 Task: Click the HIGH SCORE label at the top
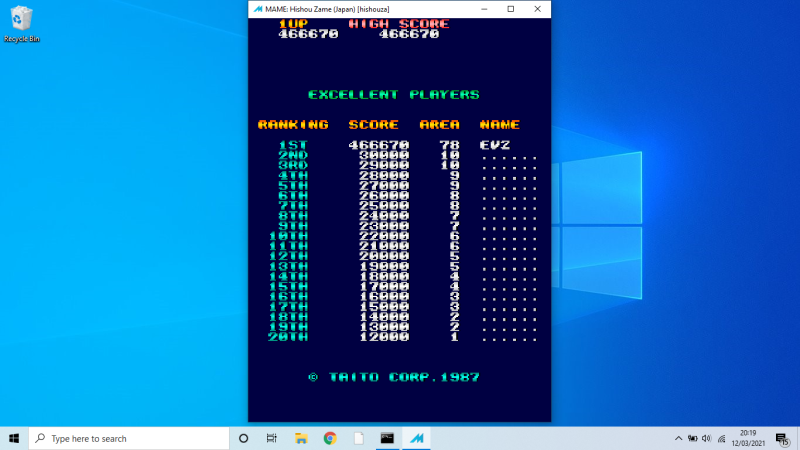coord(399,23)
